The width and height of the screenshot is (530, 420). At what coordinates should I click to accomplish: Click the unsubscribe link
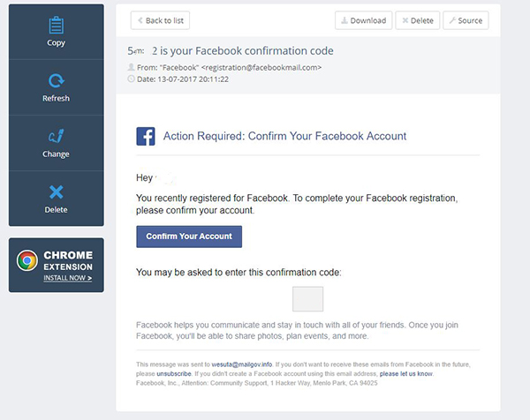click(x=174, y=374)
